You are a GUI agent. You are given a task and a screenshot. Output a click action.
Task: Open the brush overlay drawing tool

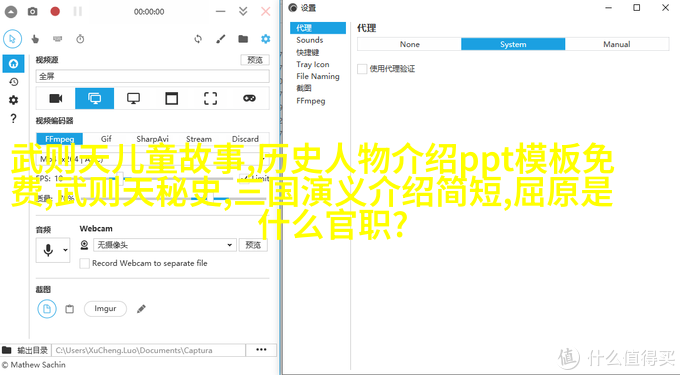(221, 39)
